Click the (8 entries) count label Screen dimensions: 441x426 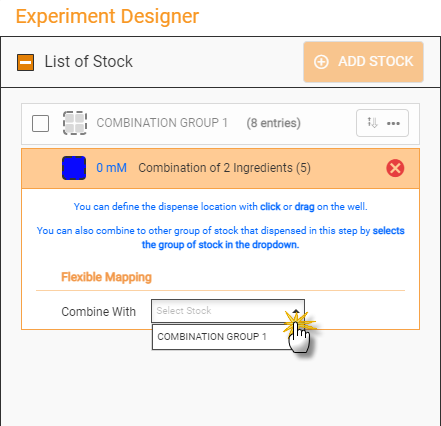tap(274, 123)
